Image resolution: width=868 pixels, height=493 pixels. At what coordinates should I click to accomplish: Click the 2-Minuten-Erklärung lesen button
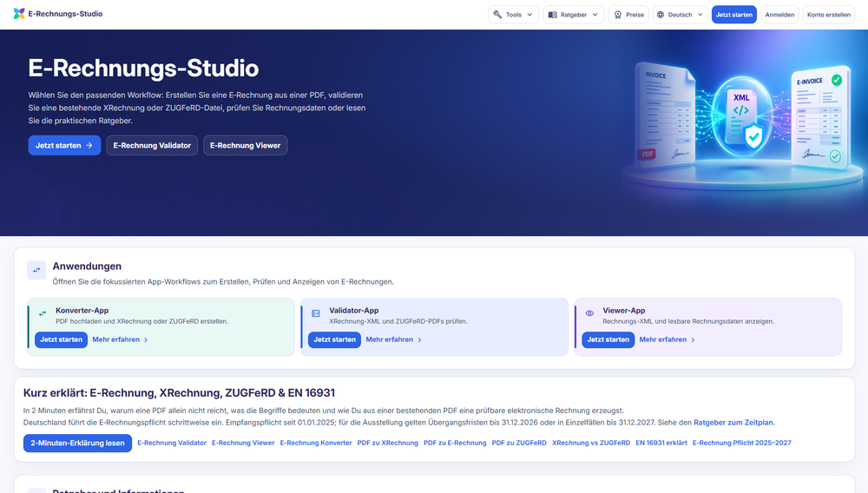77,444
